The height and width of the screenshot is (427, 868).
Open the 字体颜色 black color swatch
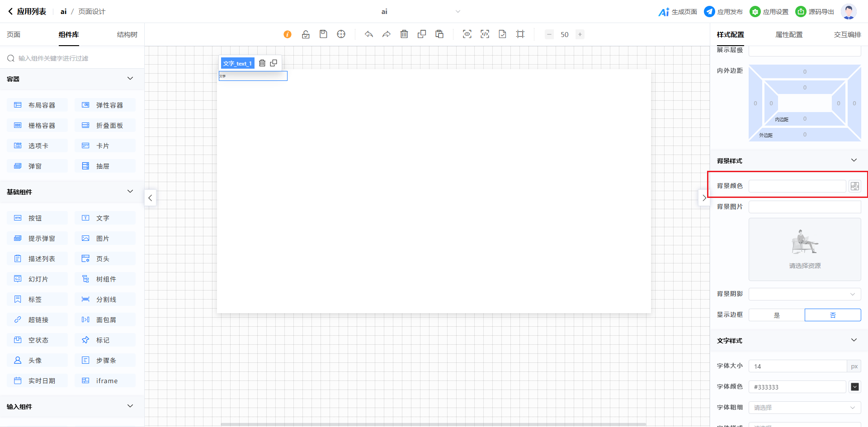point(855,387)
